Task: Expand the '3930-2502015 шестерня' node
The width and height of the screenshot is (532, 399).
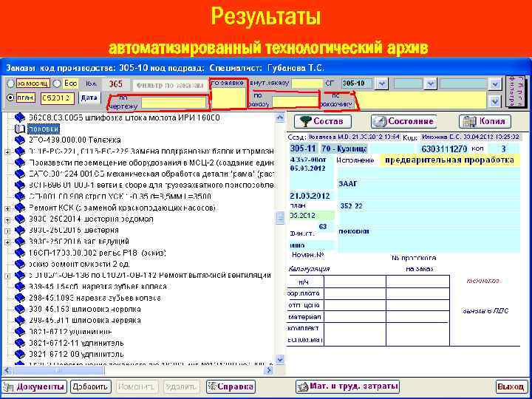Action: pos(7,231)
